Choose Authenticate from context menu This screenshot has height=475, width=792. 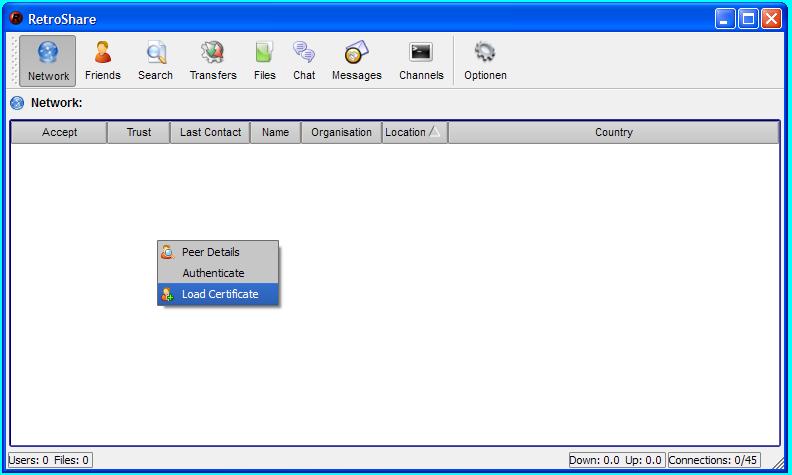[x=218, y=273]
